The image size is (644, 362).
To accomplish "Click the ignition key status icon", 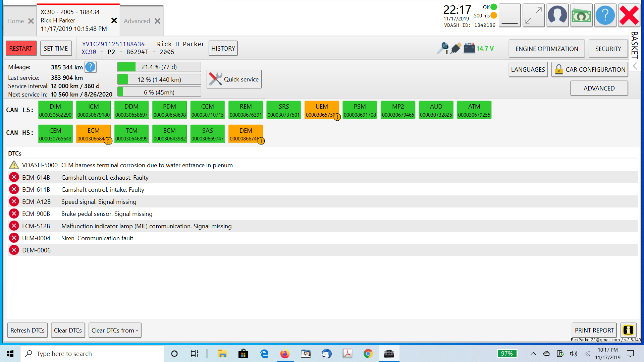I will [x=443, y=48].
